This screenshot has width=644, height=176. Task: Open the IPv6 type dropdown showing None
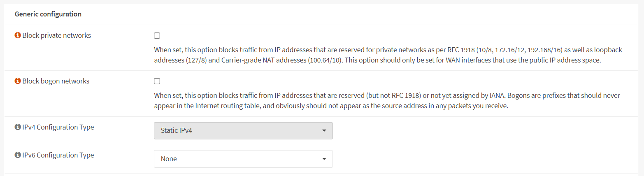(243, 159)
